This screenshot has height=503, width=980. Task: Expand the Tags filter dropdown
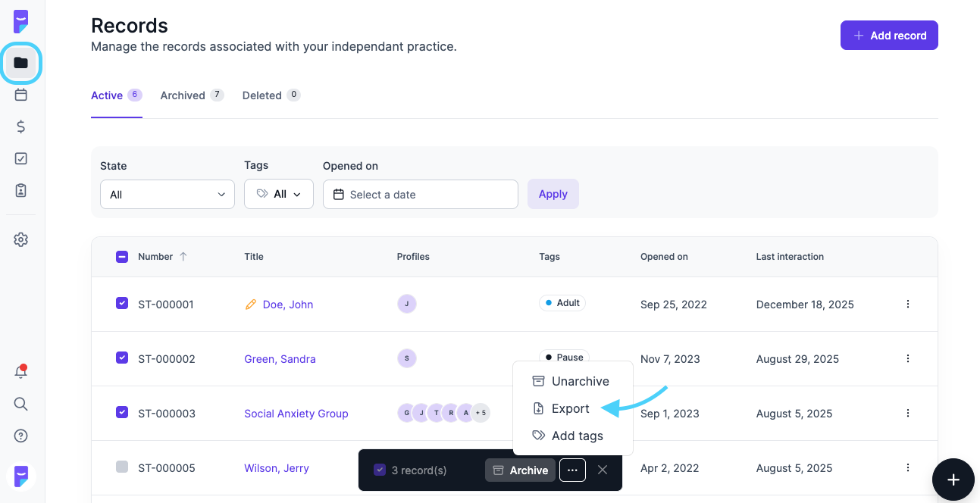tap(279, 195)
